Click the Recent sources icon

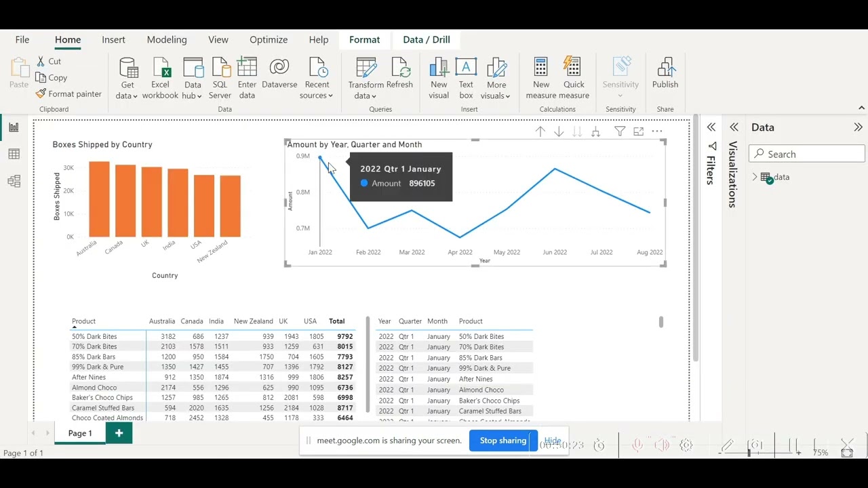pyautogui.click(x=317, y=68)
